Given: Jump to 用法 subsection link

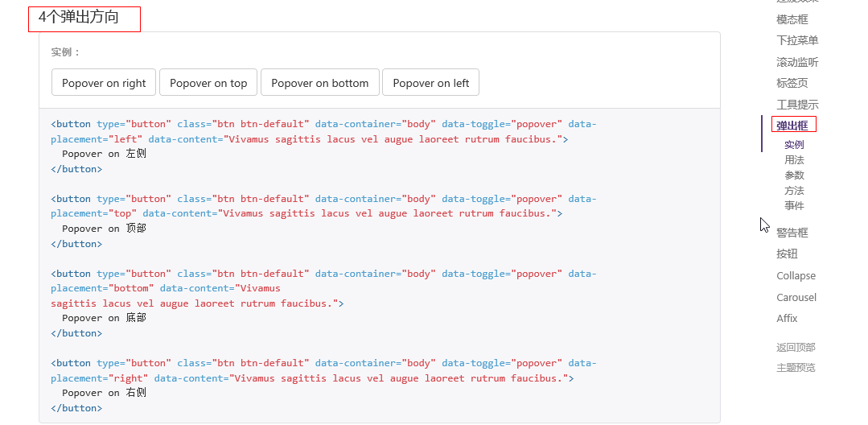Looking at the screenshot, I should pos(794,160).
